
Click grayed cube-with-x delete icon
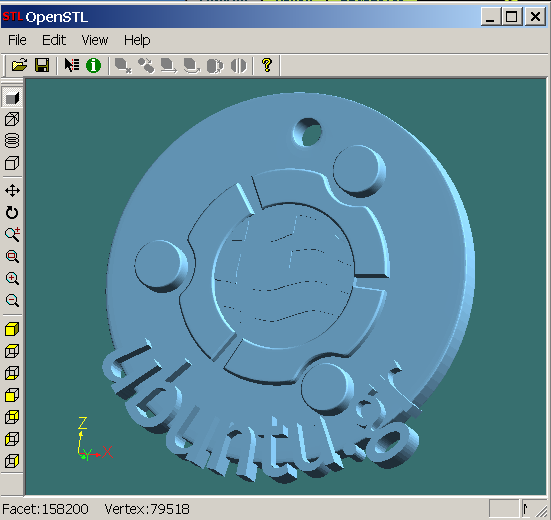pyautogui.click(x=123, y=65)
